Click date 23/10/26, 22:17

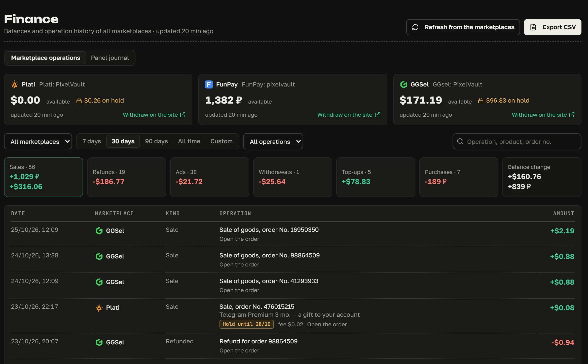tap(35, 307)
